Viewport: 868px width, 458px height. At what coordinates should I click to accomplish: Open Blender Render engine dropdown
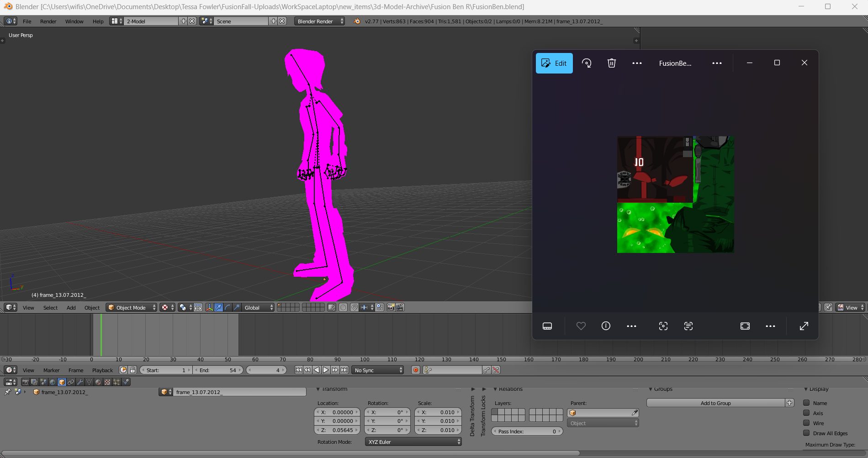(x=319, y=21)
